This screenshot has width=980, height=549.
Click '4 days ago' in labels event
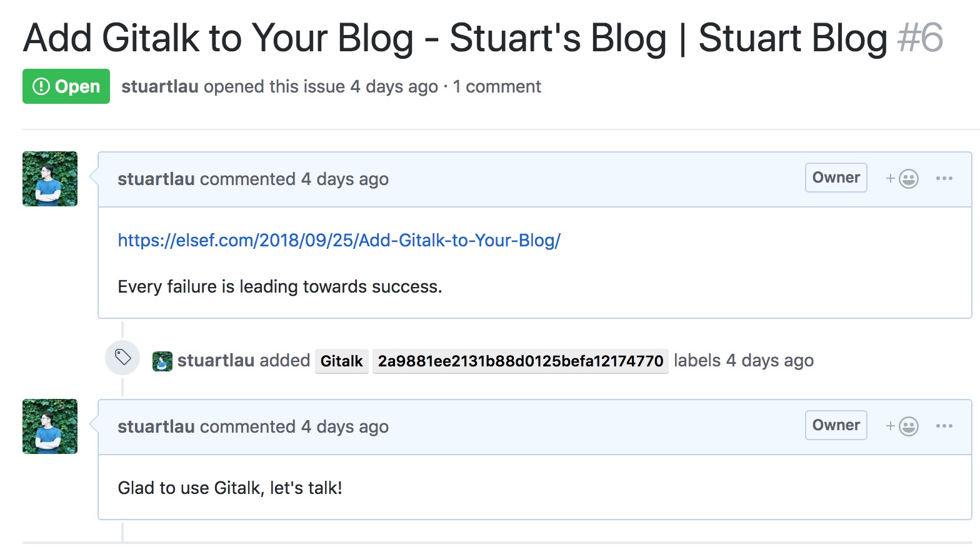click(770, 361)
